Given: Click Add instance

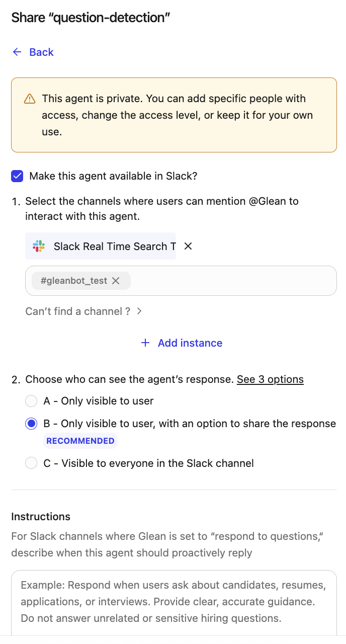Looking at the screenshot, I should [190, 343].
